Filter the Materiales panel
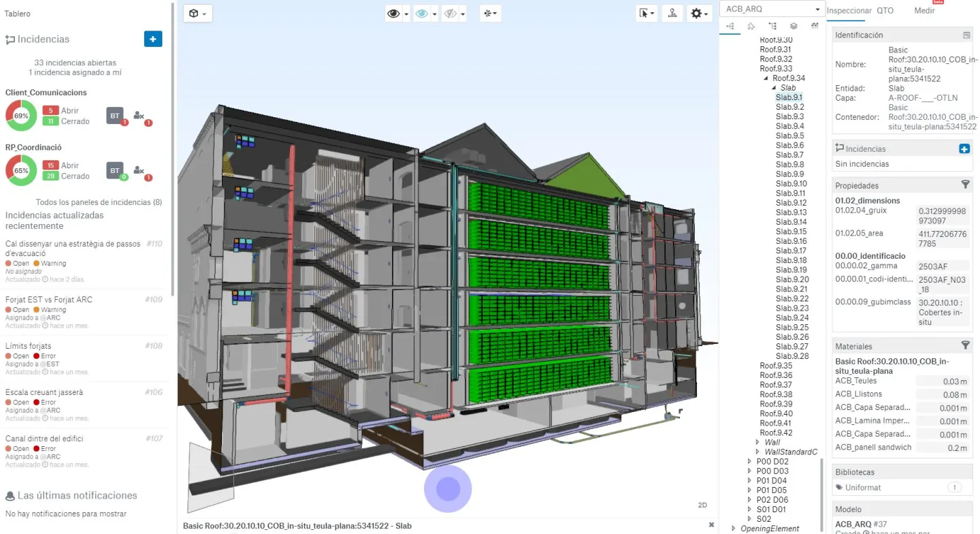980x534 pixels. tap(965, 345)
